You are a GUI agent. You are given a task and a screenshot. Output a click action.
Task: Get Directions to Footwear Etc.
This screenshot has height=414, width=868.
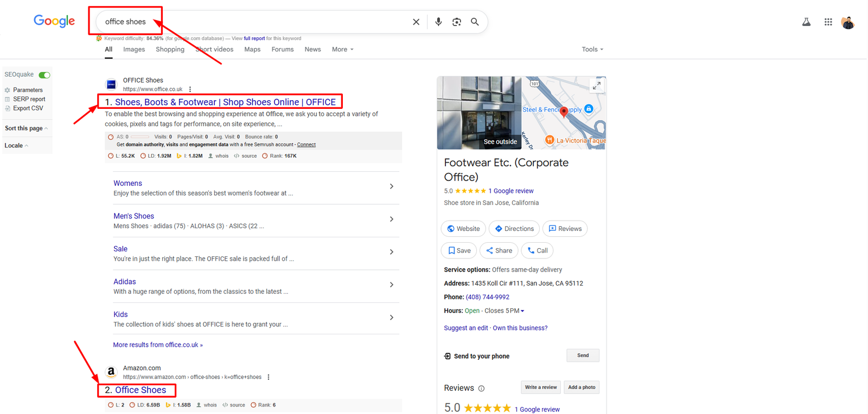pos(514,229)
